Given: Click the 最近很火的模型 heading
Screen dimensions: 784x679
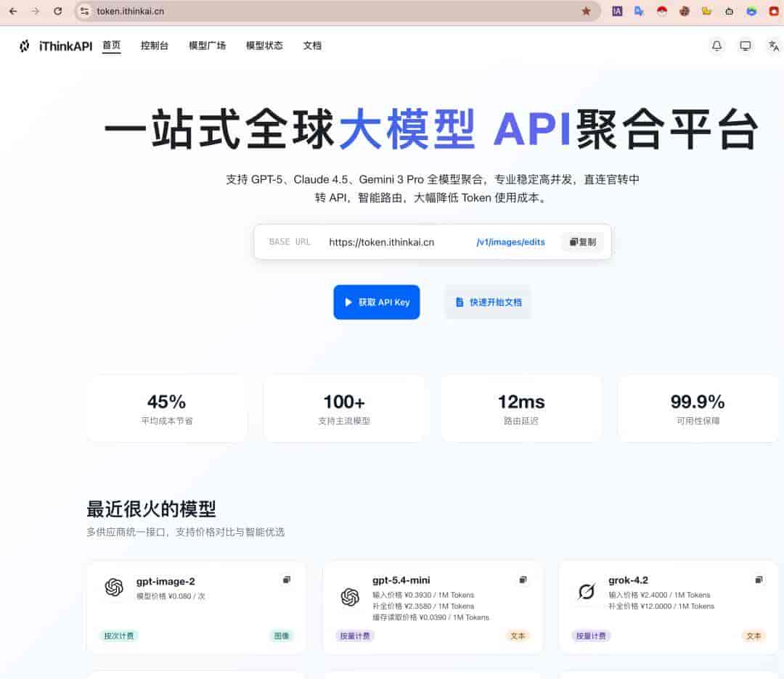Looking at the screenshot, I should click(151, 509).
